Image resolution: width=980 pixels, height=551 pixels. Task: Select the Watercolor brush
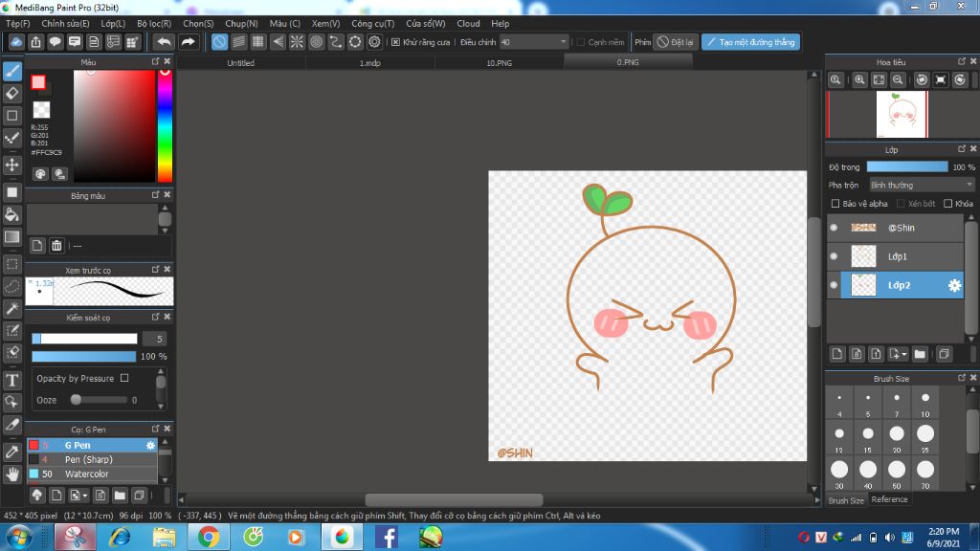(x=92, y=474)
